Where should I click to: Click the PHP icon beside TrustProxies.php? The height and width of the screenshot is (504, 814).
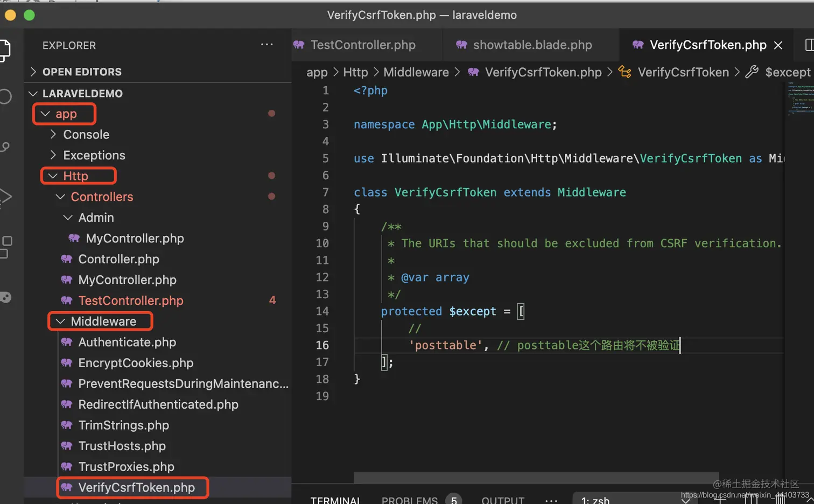point(67,466)
